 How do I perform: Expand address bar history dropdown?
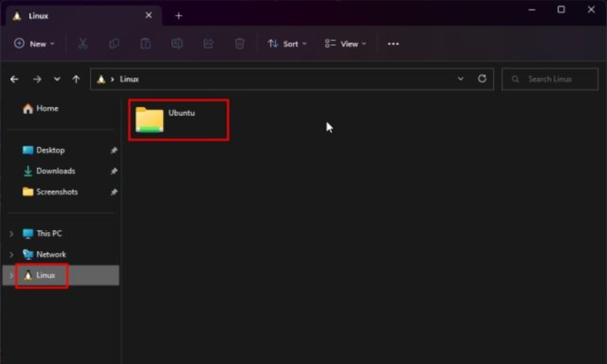[x=460, y=79]
